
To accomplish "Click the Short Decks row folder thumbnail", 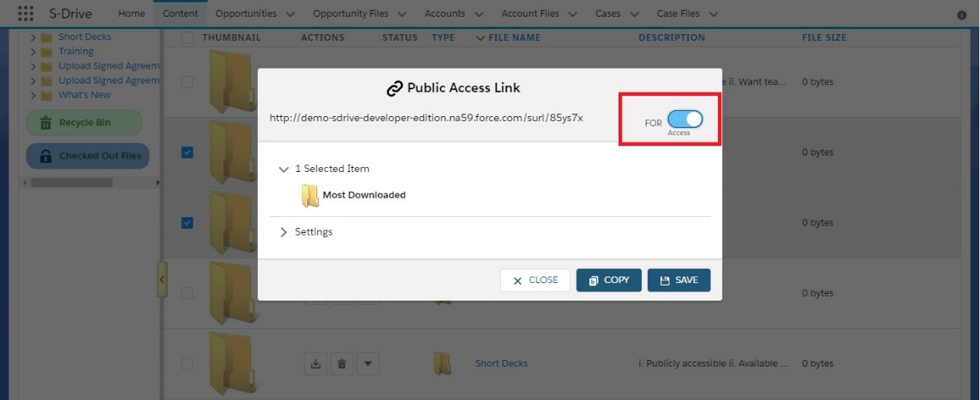I will point(233,364).
